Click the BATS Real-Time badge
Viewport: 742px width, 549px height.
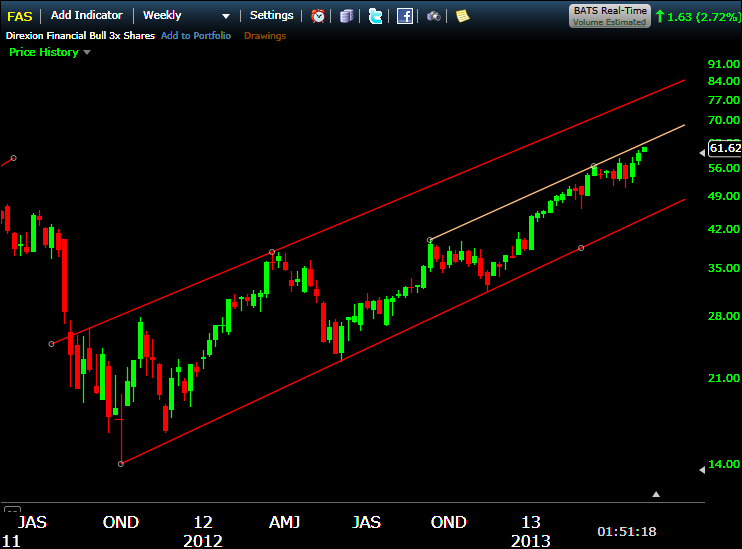(x=610, y=16)
